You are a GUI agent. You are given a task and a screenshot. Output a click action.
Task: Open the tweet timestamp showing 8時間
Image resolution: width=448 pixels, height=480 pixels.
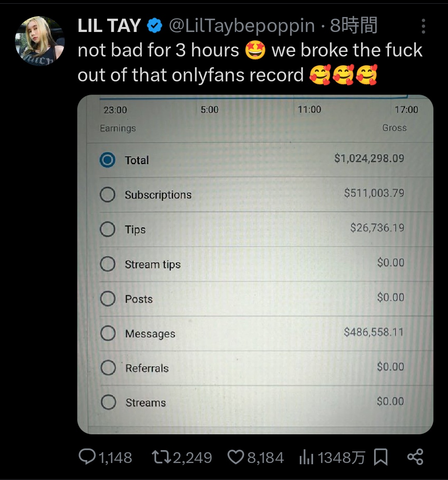354,25
